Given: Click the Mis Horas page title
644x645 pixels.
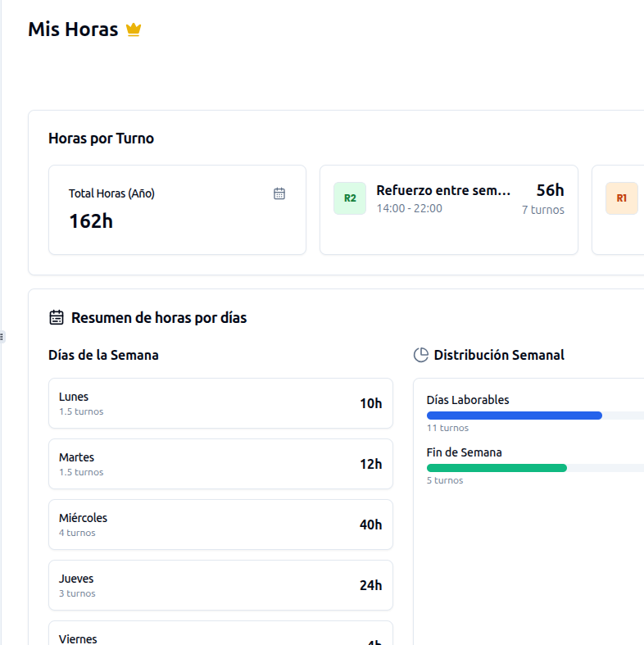Looking at the screenshot, I should (73, 30).
